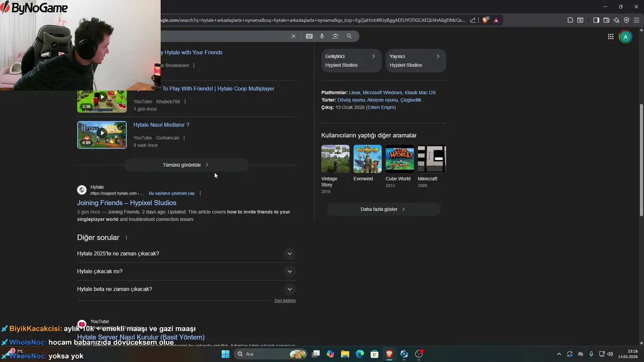This screenshot has width=644, height=362.
Task: Expand the Geliştirici Hypixel Studios card
Action: (351, 60)
